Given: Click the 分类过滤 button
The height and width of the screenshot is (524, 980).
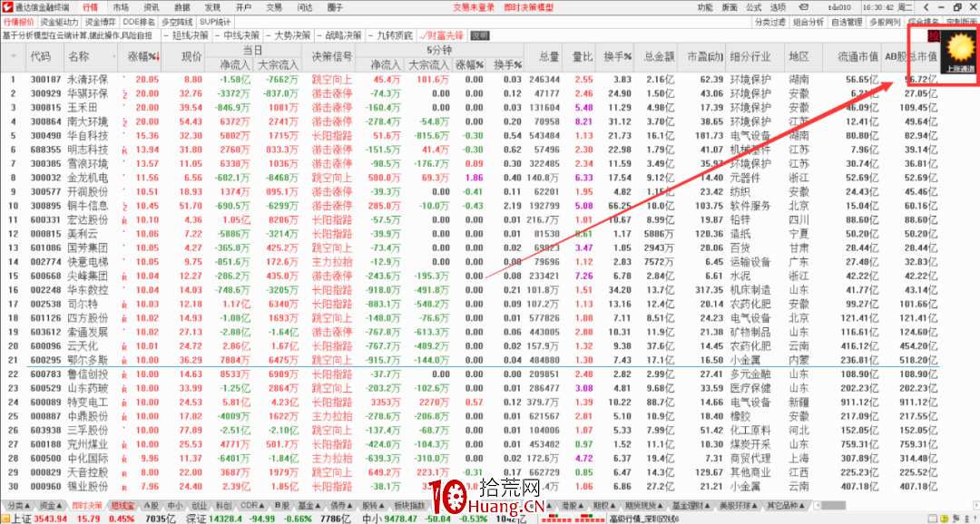Looking at the screenshot, I should click(769, 22).
